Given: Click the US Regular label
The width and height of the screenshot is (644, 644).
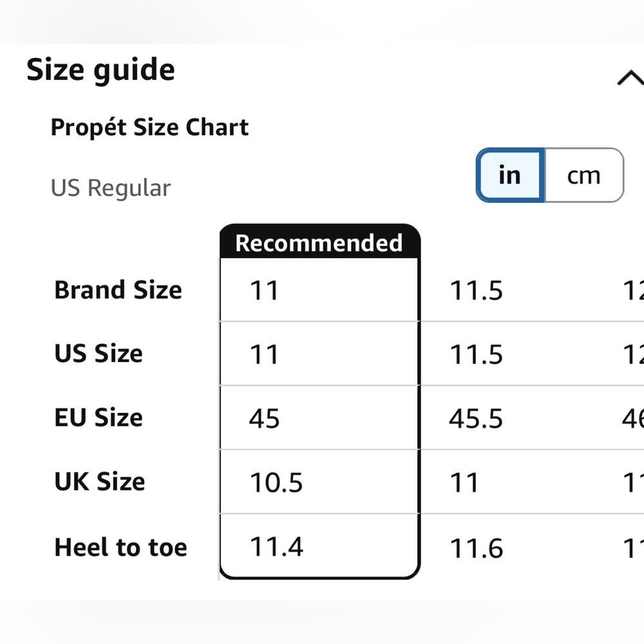Looking at the screenshot, I should tap(111, 188).
